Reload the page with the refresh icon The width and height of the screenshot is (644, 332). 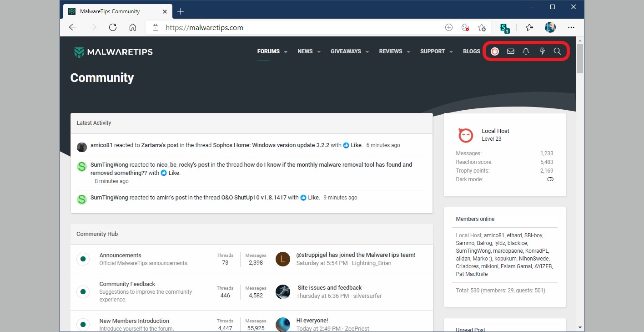tap(113, 27)
